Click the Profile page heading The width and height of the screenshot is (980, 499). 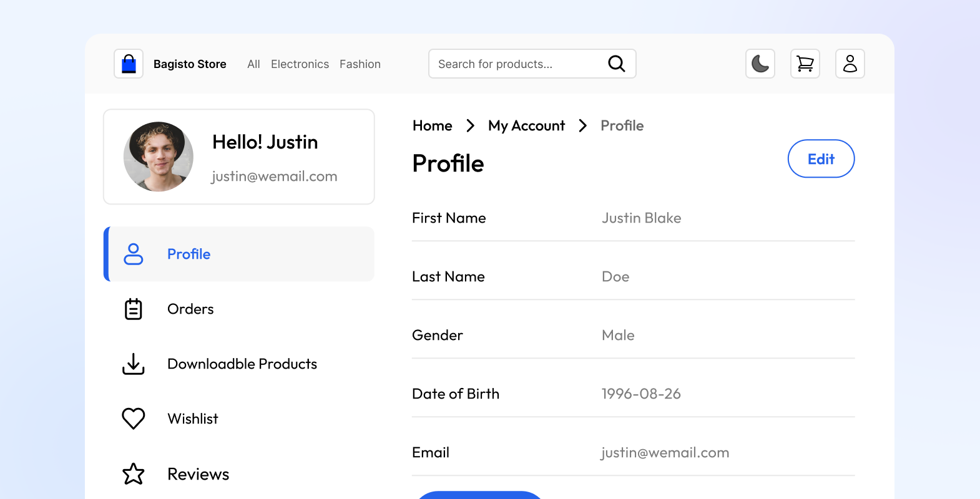tap(448, 163)
